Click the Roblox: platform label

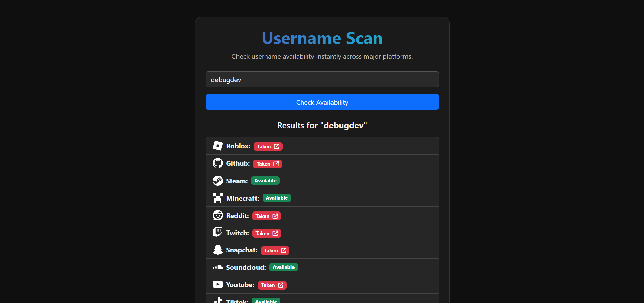click(x=238, y=146)
